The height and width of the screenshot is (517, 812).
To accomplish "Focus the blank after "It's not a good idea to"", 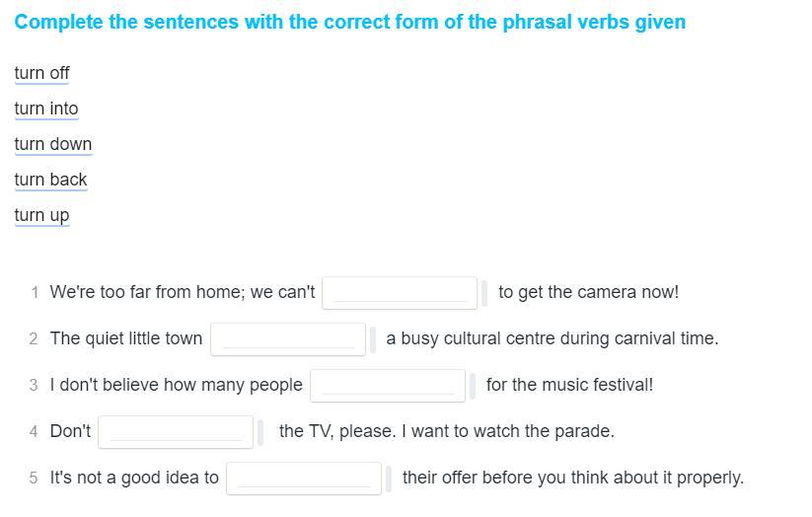I will pyautogui.click(x=304, y=478).
